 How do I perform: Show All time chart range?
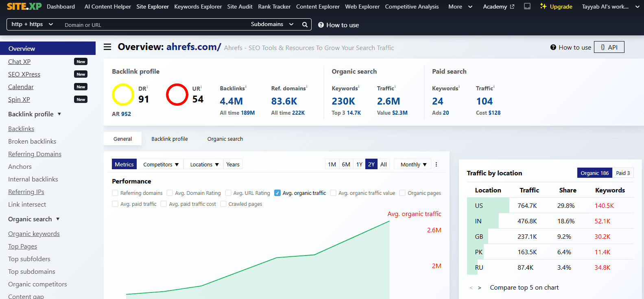[384, 164]
